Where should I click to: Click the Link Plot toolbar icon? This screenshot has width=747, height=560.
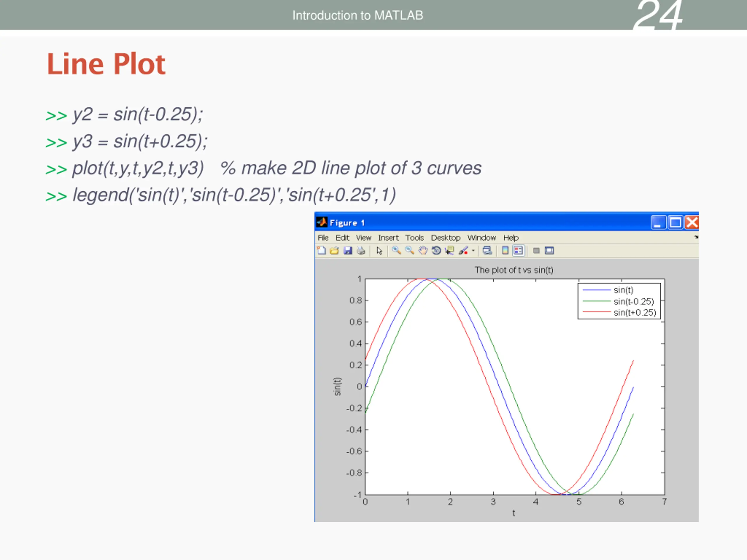tap(487, 251)
